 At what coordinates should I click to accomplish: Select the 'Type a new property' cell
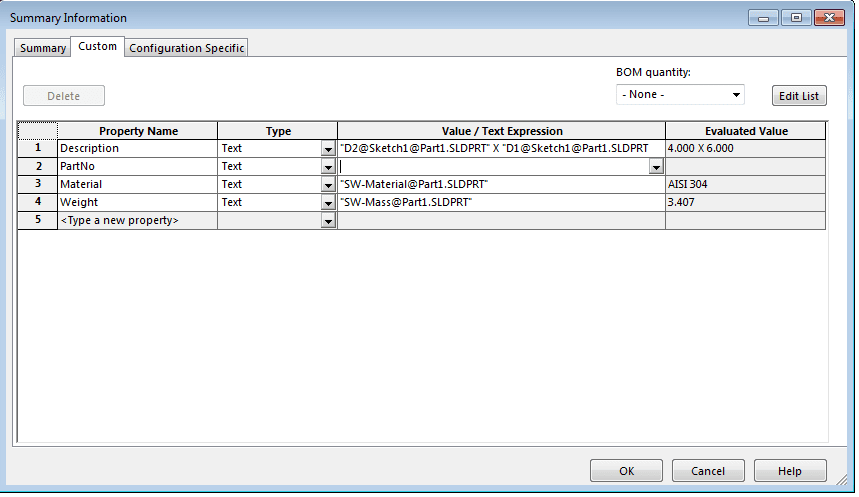(137, 221)
